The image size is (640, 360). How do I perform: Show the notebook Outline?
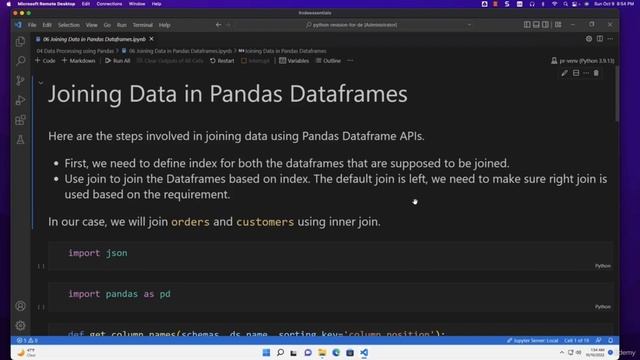(x=328, y=61)
